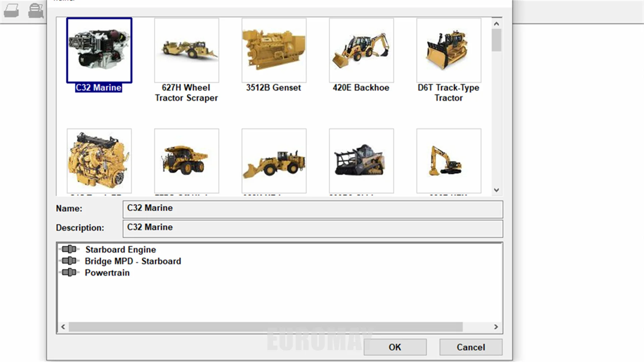
Task: Select the Powertrain entry
Action: pos(107,273)
